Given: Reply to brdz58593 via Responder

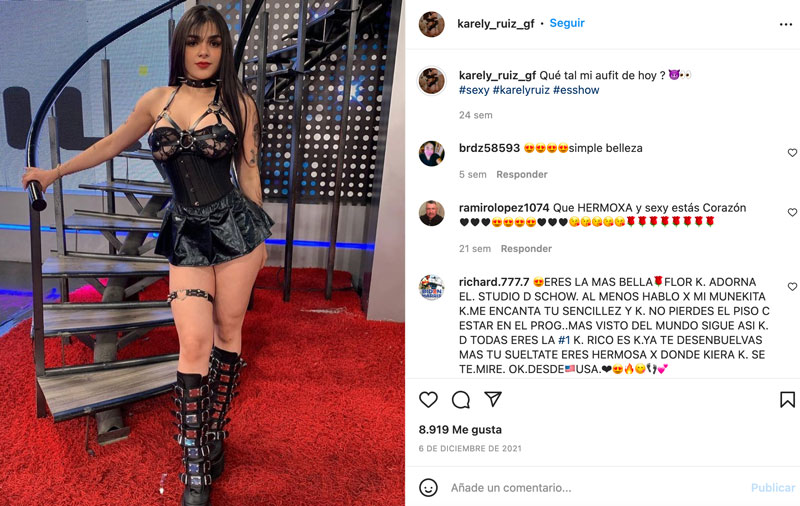Looking at the screenshot, I should coord(521,174).
